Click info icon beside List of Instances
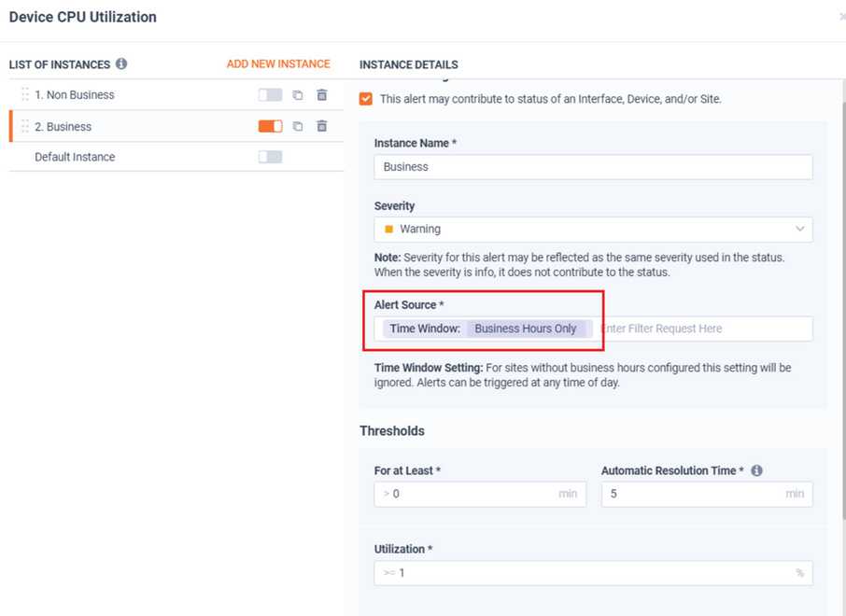This screenshot has height=616, width=846. pos(121,63)
